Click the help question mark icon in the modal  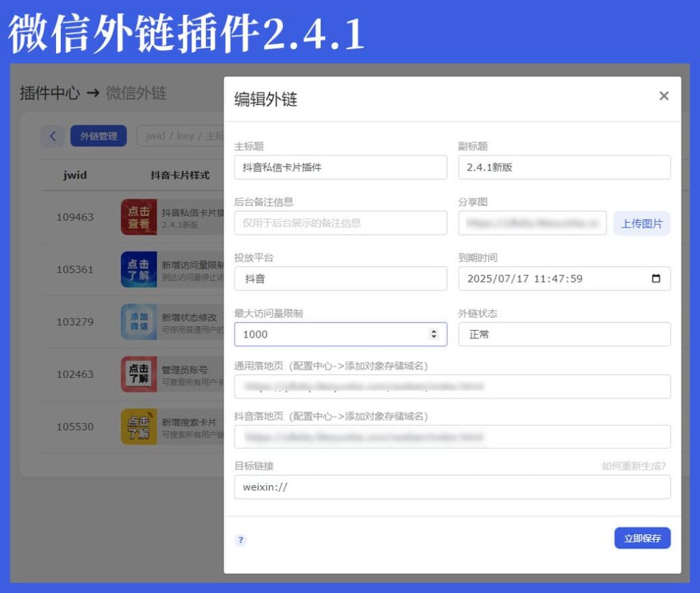[240, 540]
